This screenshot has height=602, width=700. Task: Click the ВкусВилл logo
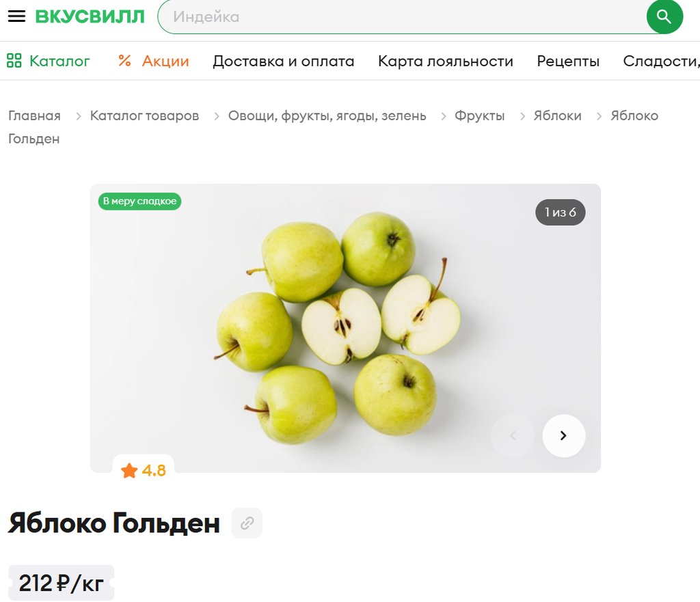click(90, 16)
